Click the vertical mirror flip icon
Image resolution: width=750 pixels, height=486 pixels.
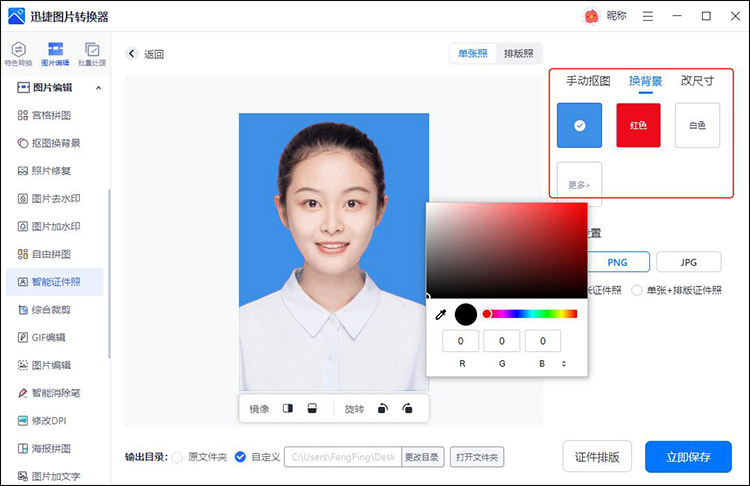(x=312, y=408)
